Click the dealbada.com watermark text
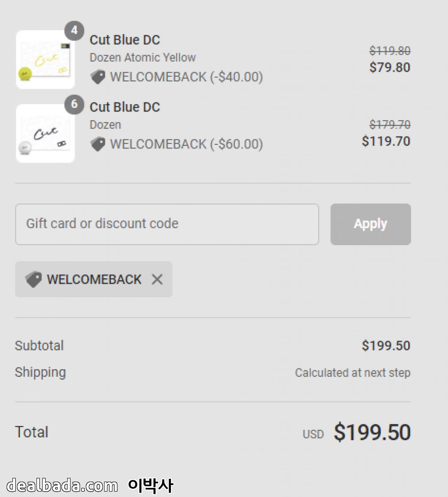The width and height of the screenshot is (448, 497). (62, 485)
